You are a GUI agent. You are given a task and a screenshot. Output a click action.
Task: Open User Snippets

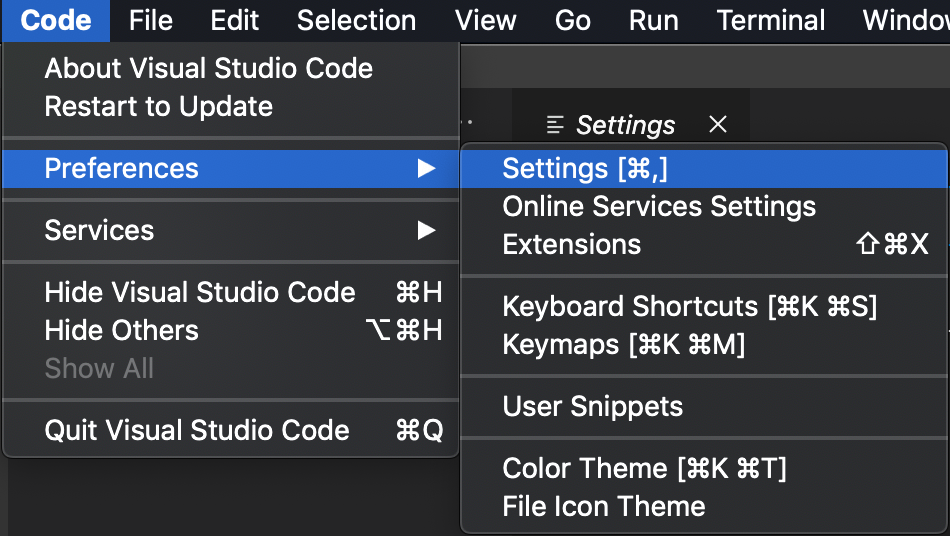[703, 406]
